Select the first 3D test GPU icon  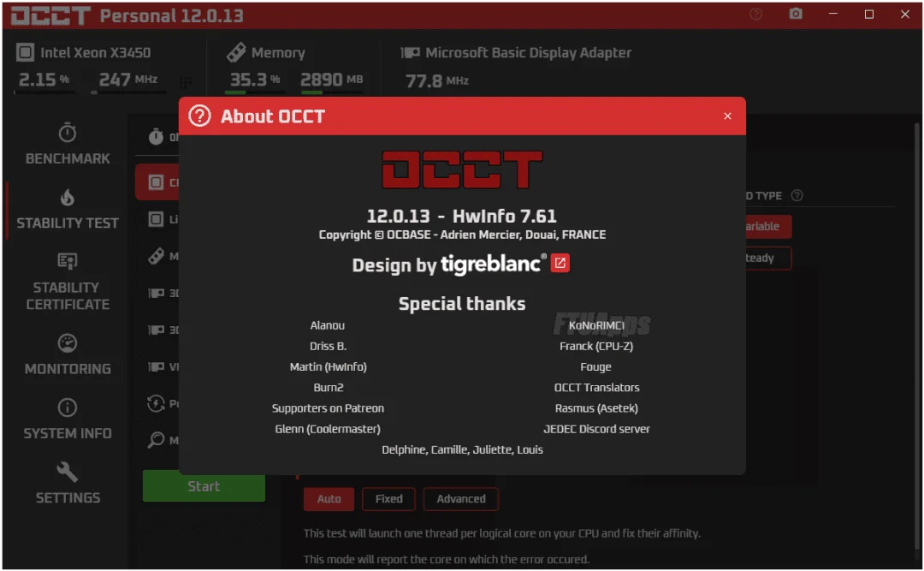156,293
